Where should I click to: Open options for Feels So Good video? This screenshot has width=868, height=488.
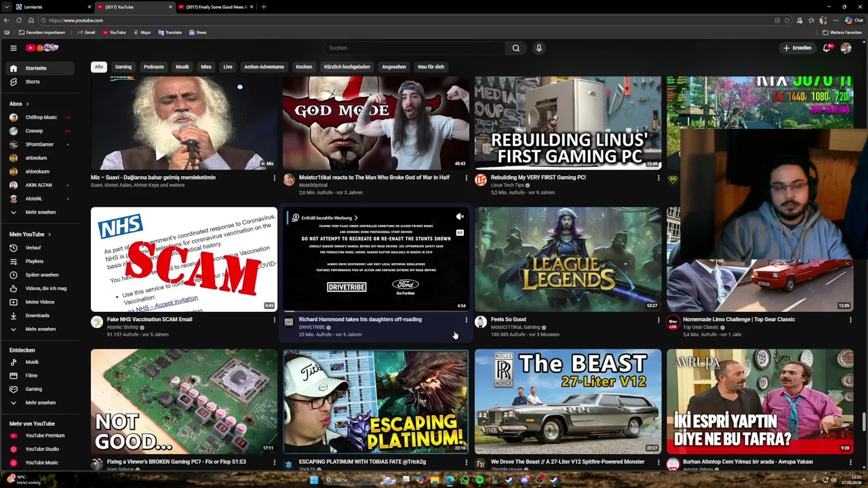click(658, 320)
